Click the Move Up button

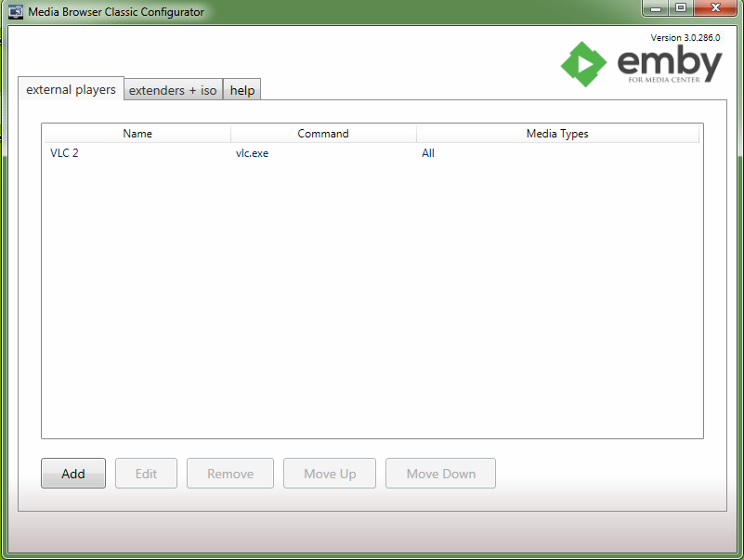329,473
